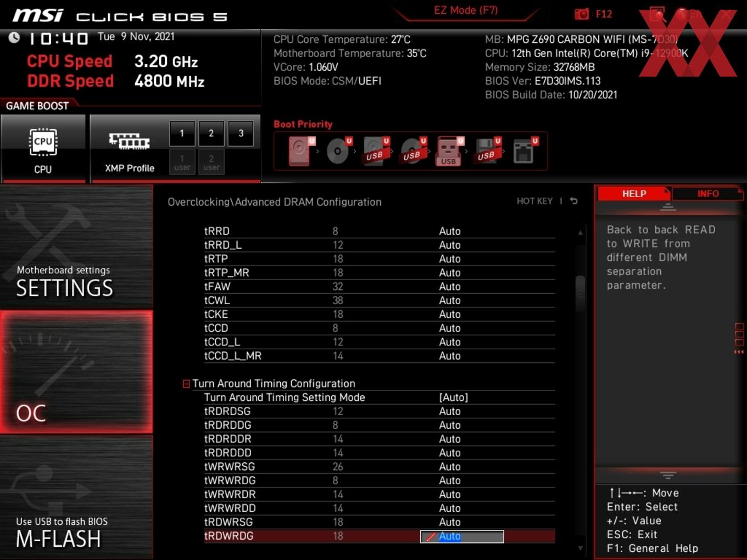This screenshot has height=560, width=747.
Task: Select the tFAW Auto setting
Action: 450,287
